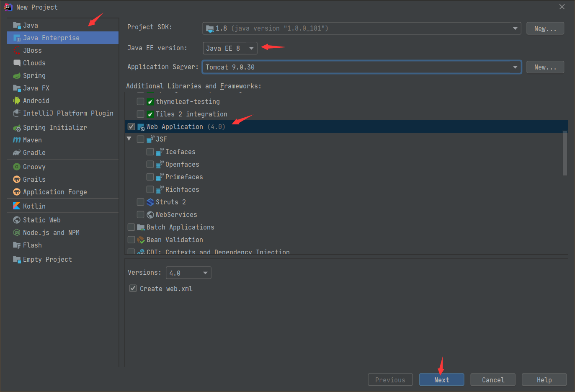Open the Application Server dropdown
This screenshot has height=392, width=575.
pos(362,67)
